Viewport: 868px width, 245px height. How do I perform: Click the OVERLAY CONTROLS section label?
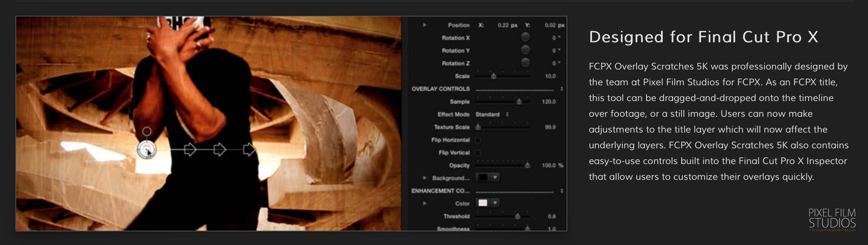tap(440, 89)
